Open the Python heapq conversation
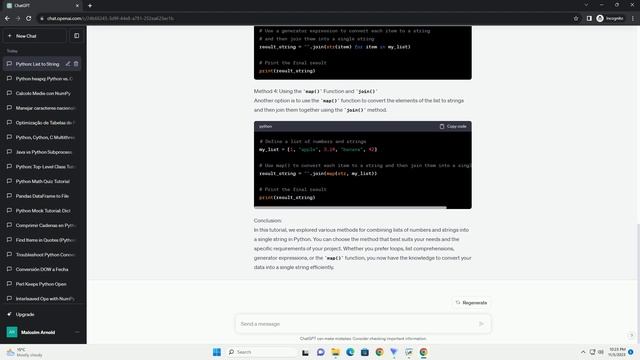 (43, 78)
